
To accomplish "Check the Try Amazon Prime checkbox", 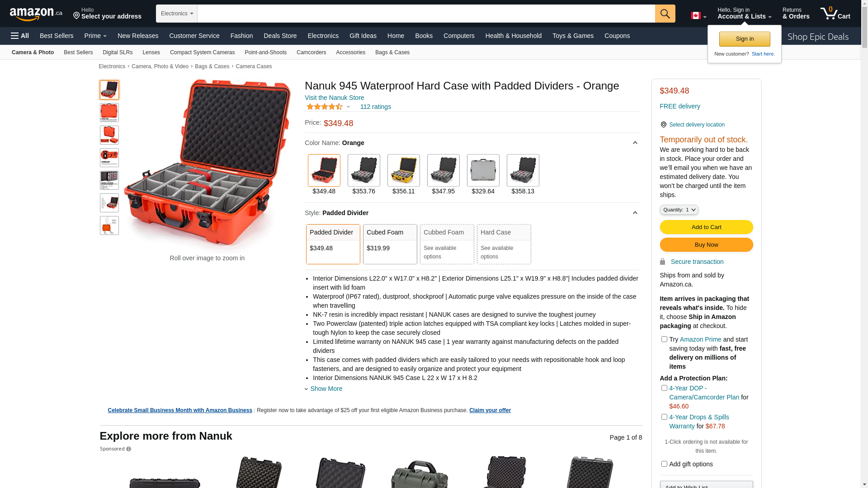I will point(664,339).
